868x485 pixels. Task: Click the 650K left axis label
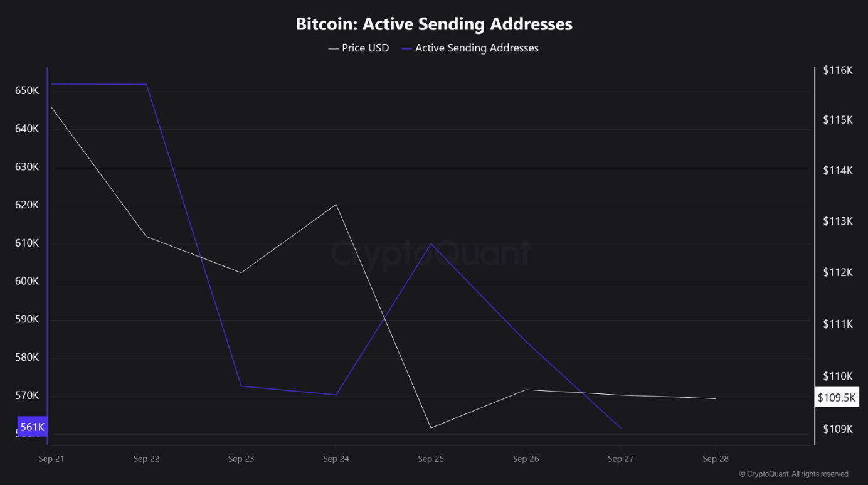tap(27, 91)
